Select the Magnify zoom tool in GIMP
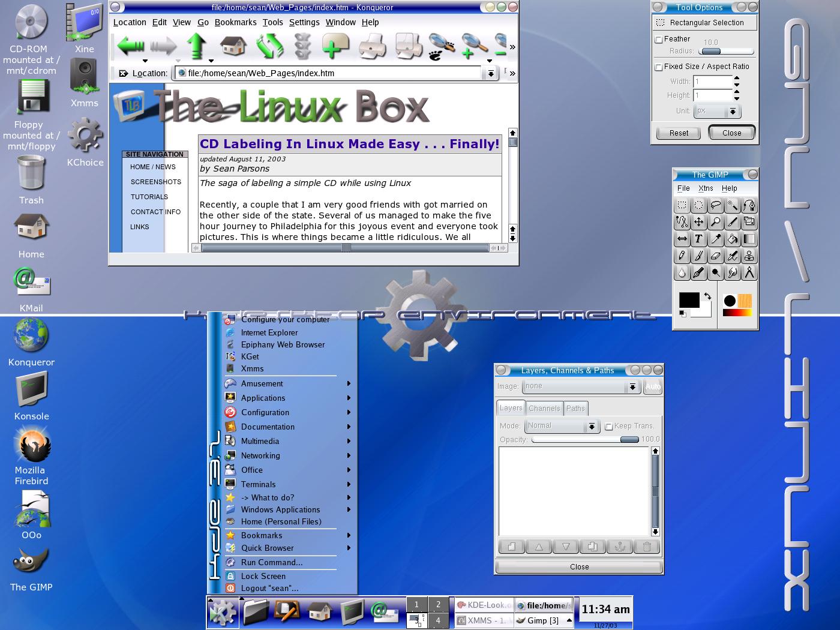Image resolution: width=840 pixels, height=630 pixels. (x=716, y=222)
